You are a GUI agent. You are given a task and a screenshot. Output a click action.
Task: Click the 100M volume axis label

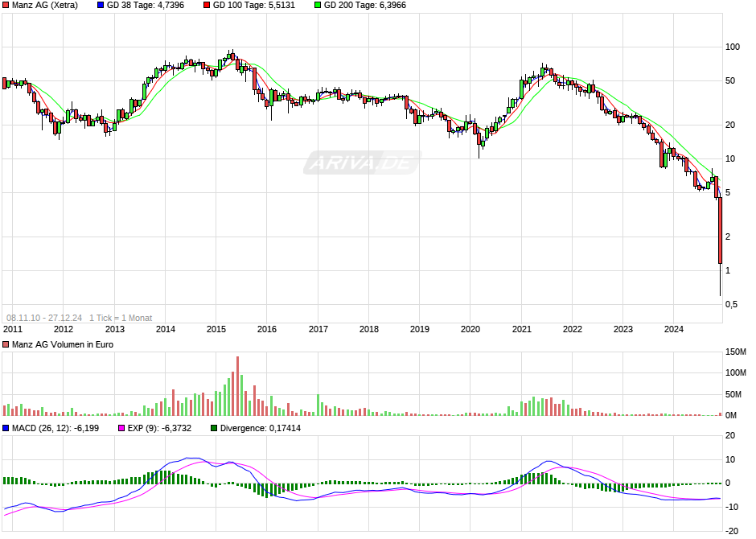click(736, 373)
